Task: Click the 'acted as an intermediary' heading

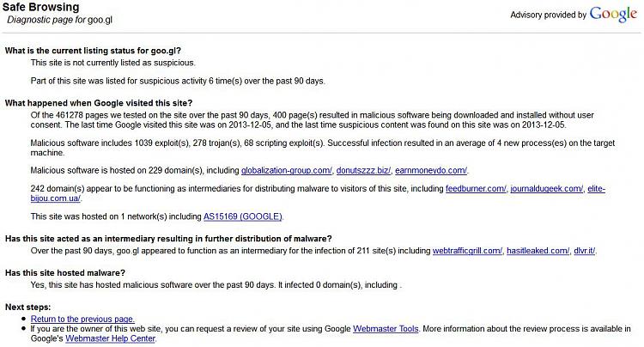Action: [x=168, y=239]
